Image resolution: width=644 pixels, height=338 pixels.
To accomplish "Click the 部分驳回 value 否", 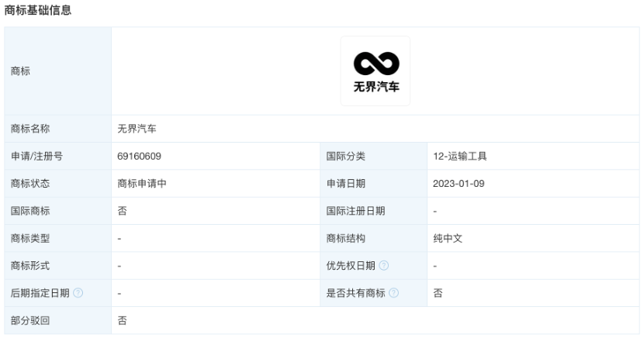I will pyautogui.click(x=122, y=320).
